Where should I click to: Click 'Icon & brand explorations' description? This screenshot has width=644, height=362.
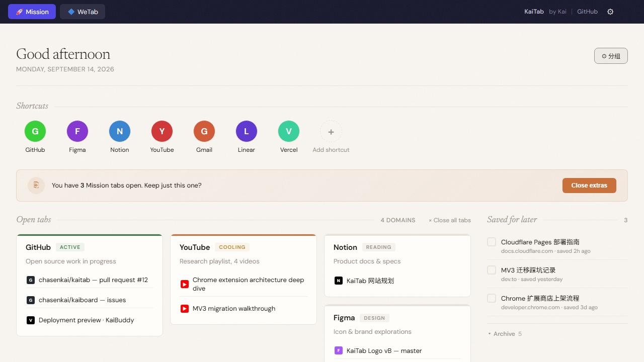click(372, 332)
